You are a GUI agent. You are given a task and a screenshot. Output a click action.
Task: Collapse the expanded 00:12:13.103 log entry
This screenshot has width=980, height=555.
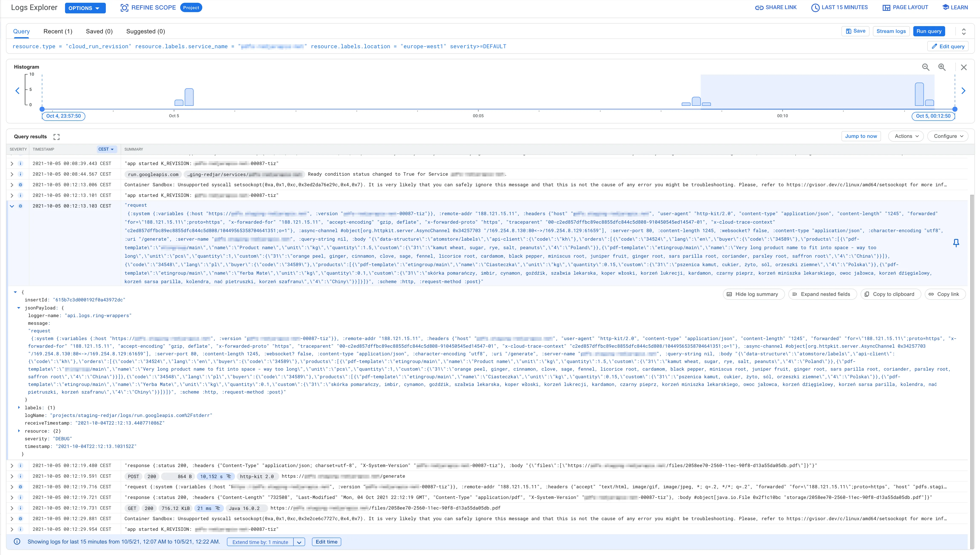(x=12, y=206)
